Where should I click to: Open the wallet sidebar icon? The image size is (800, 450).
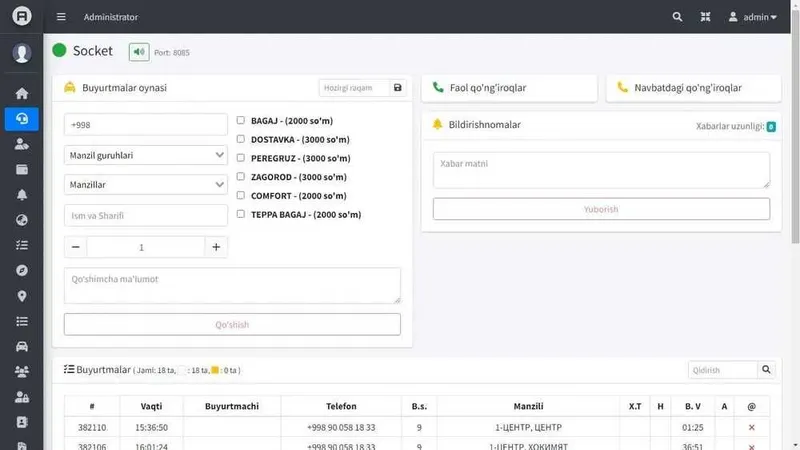coord(21,169)
